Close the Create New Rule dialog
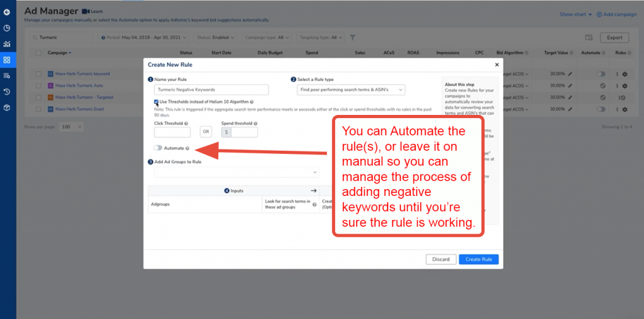644x319 pixels. click(x=497, y=65)
